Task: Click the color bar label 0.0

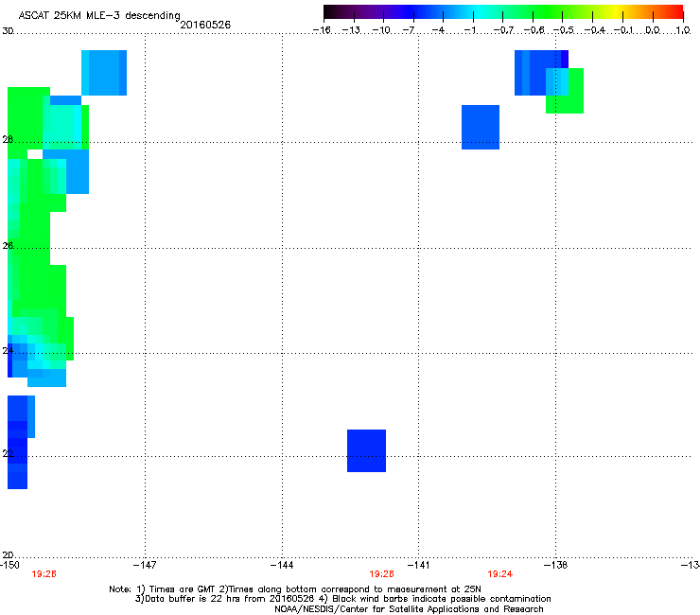Action: click(x=653, y=30)
